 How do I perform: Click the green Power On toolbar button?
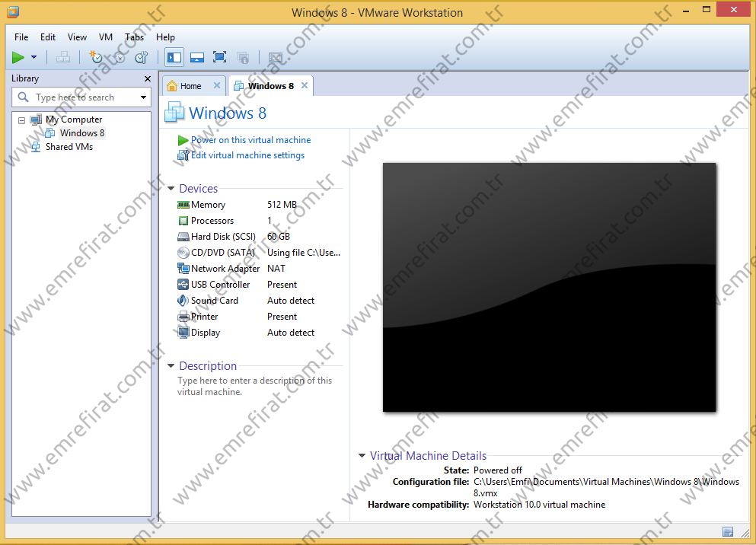coord(18,57)
